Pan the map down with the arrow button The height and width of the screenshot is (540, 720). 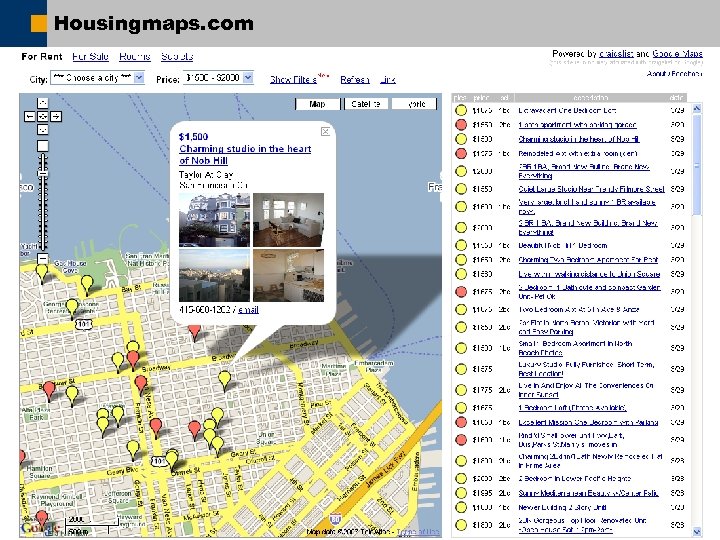[42, 130]
